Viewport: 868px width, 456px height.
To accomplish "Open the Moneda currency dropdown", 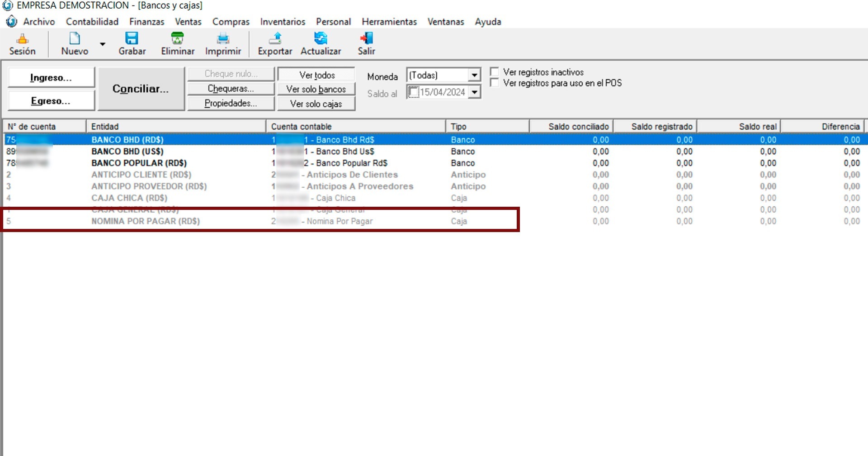I will (474, 75).
